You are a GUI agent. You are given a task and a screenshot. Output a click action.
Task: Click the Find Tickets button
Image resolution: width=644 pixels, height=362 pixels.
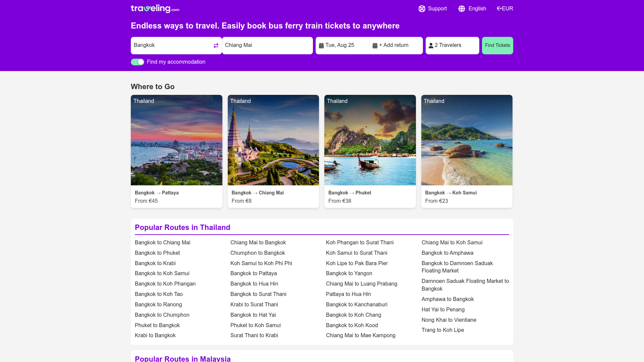497,46
